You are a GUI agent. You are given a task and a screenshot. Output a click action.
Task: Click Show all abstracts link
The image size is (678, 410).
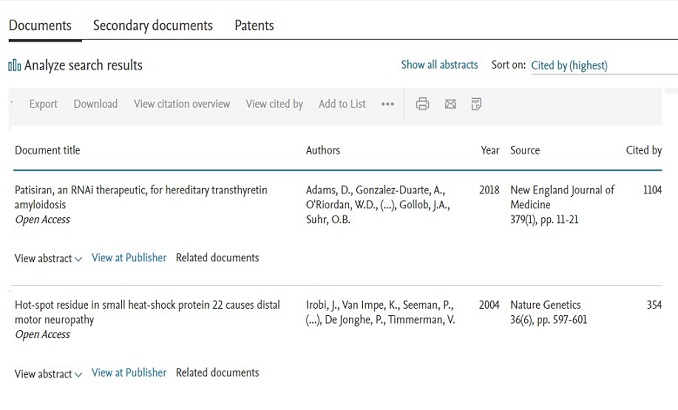pos(439,65)
